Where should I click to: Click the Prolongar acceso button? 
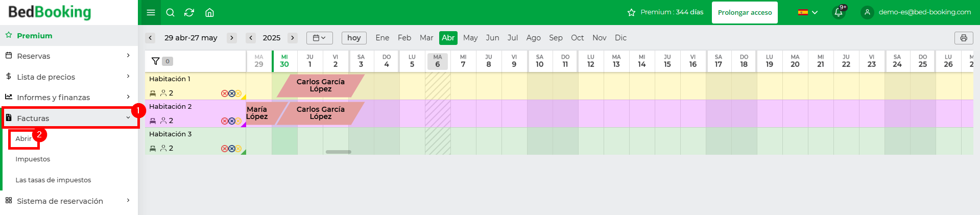745,12
